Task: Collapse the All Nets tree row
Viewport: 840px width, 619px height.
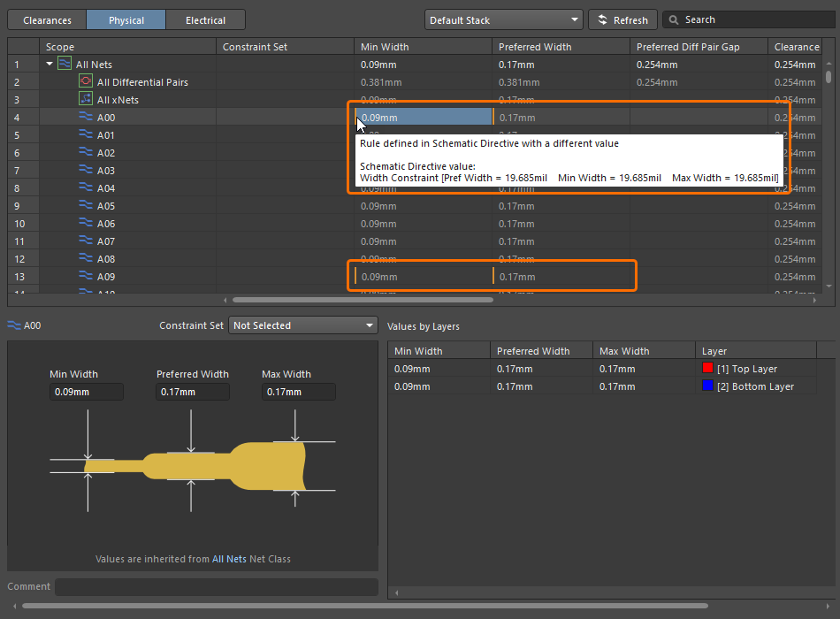Action: click(x=50, y=64)
